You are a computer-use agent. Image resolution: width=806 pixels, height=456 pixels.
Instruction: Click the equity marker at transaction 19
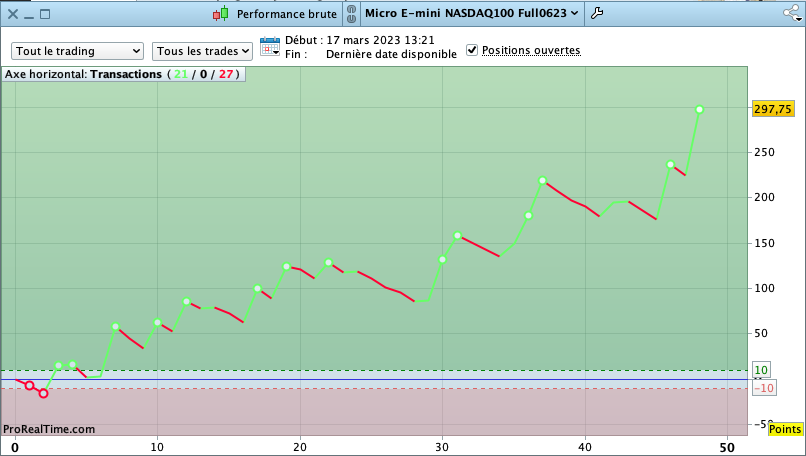click(286, 266)
